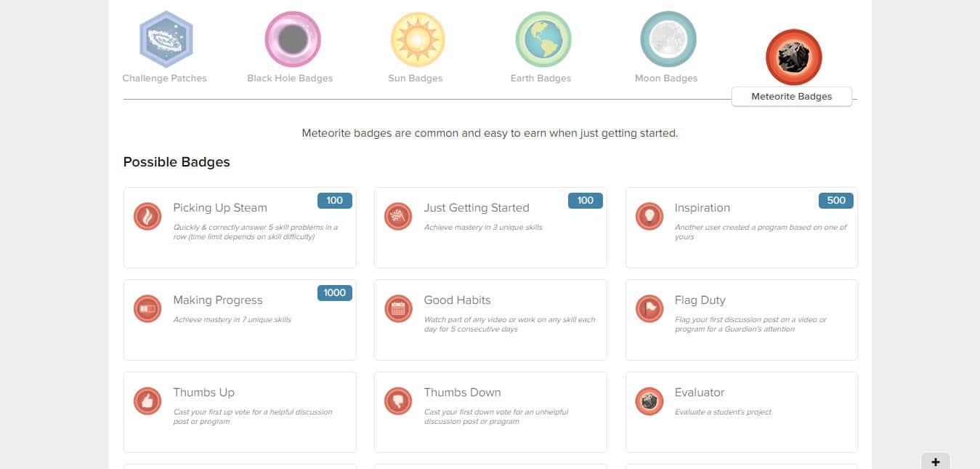Click the Thumbs Up badge icon
Image resolution: width=980 pixels, height=469 pixels.
point(147,401)
